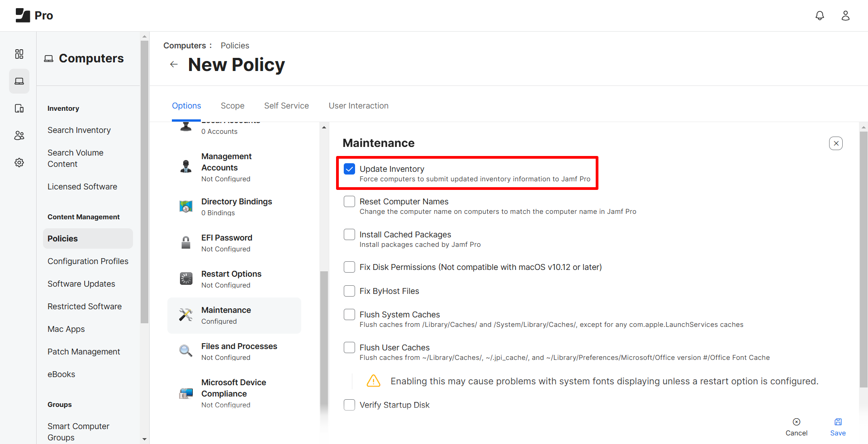Tick the Fix Disk Permissions checkbox

click(x=349, y=267)
